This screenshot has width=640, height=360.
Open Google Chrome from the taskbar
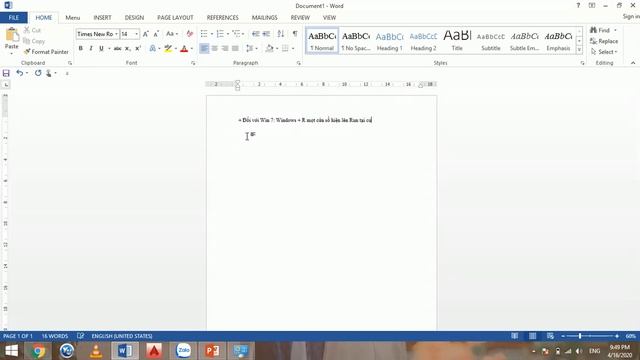click(38, 351)
